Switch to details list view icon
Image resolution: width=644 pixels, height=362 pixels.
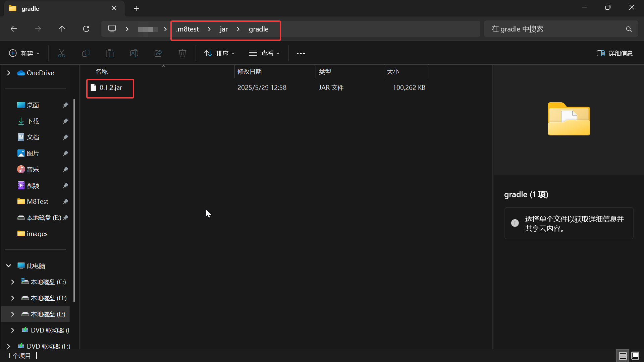click(x=623, y=356)
